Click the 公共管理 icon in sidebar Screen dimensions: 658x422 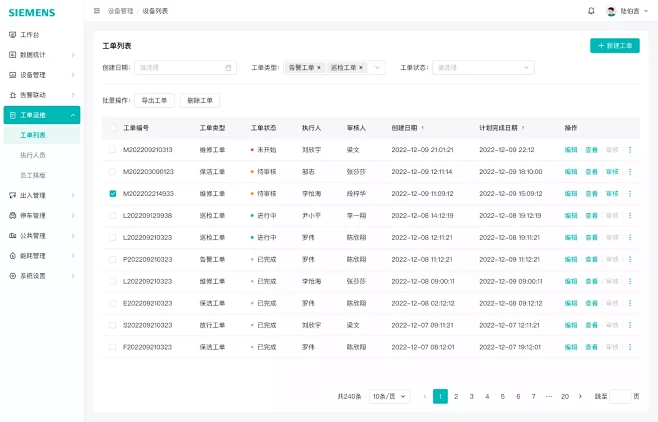pyautogui.click(x=13, y=236)
